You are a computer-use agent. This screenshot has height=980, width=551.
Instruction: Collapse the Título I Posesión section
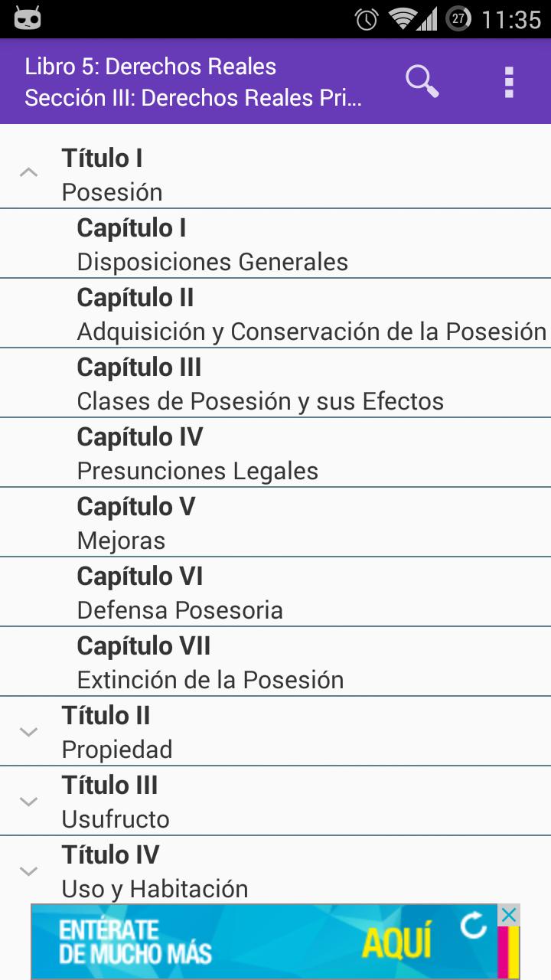(28, 173)
